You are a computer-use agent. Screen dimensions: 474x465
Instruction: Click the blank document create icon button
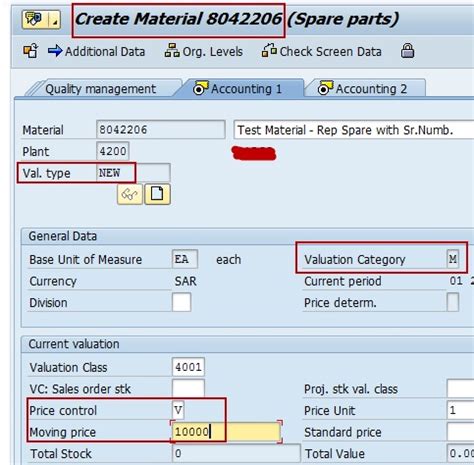point(157,194)
